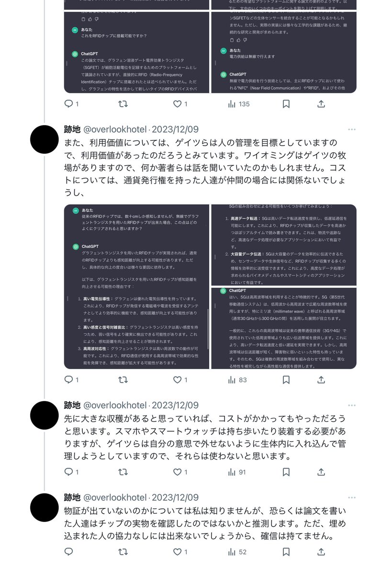The height and width of the screenshot is (575, 392).
Task: Reply to the tweet with 135 views
Action: click(x=68, y=103)
